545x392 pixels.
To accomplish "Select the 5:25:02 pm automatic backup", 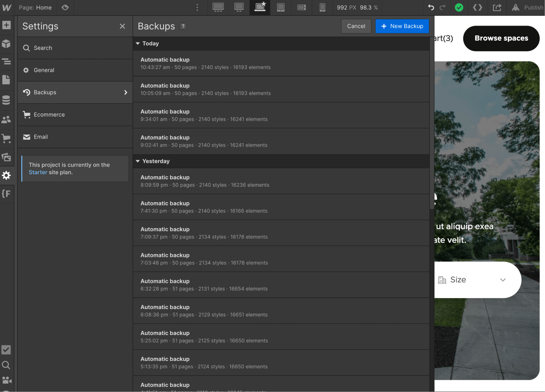I will point(281,337).
